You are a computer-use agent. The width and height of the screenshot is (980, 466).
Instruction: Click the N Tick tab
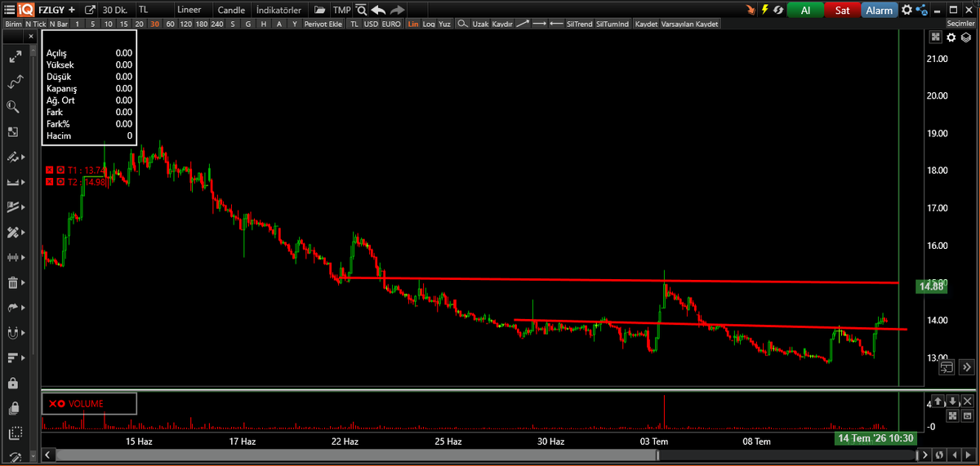(x=35, y=24)
